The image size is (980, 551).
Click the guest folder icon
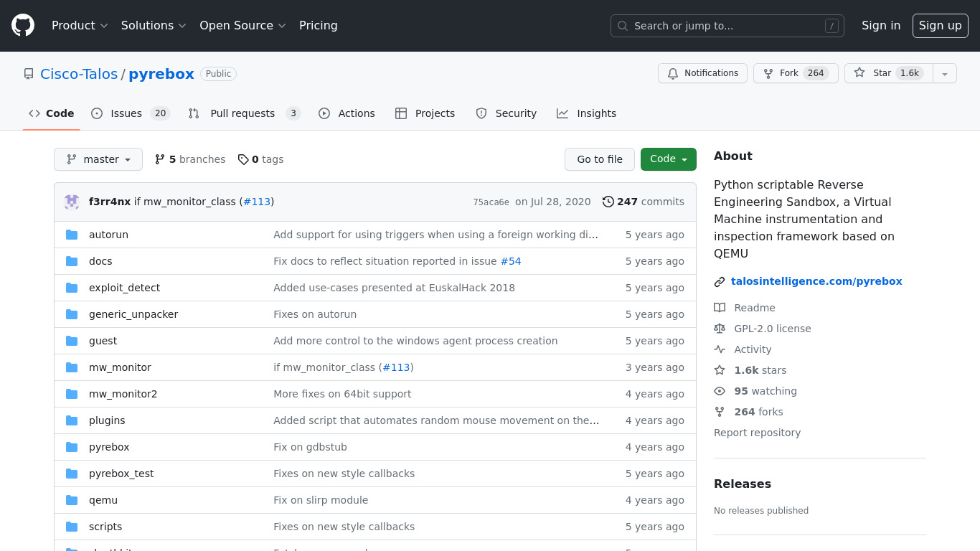pos(72,341)
